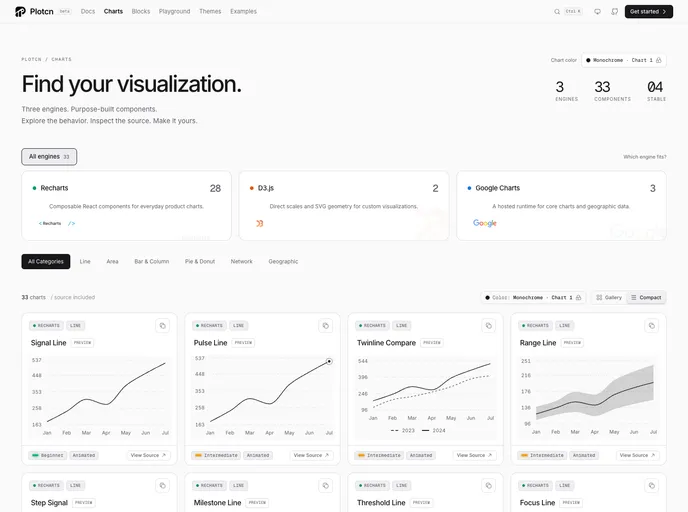Click the Threshold Line card title

coord(381,503)
